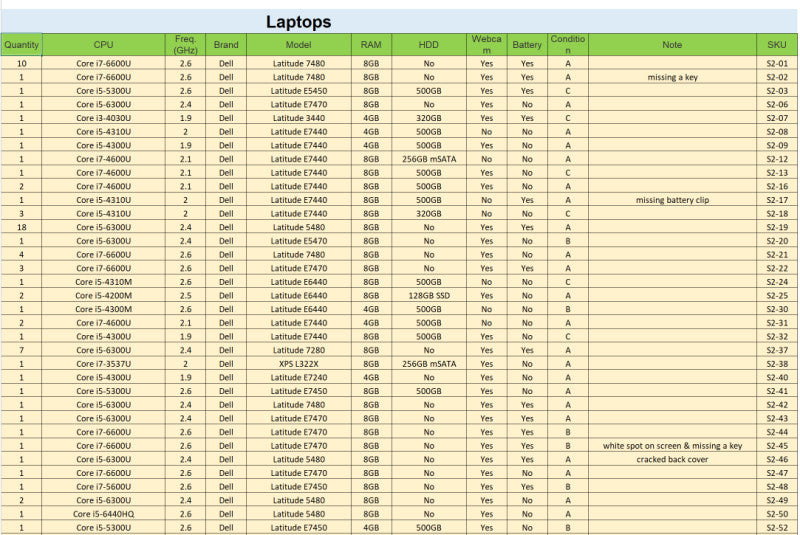Select Latitude E5450 model cell

(x=299, y=91)
